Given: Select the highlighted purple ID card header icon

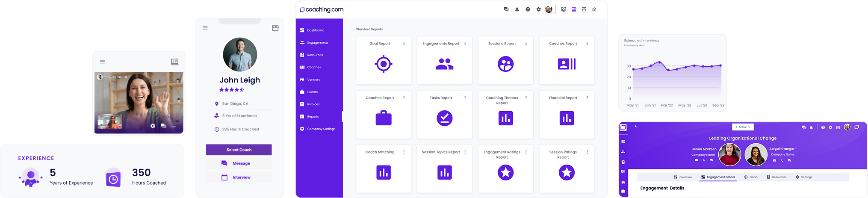Looking at the screenshot, I should (574, 9).
